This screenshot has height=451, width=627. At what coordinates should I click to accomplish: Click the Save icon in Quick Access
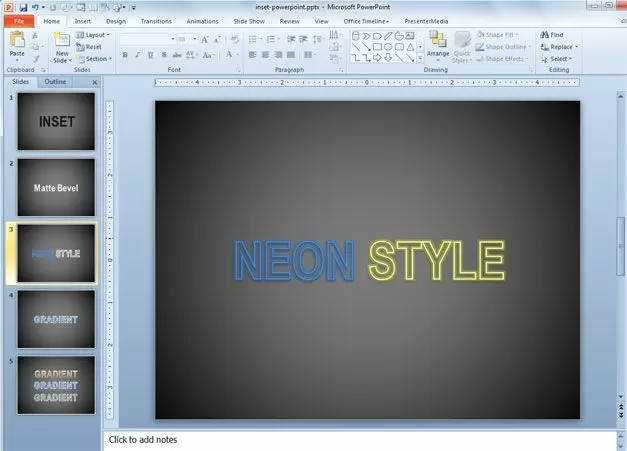[x=23, y=7]
